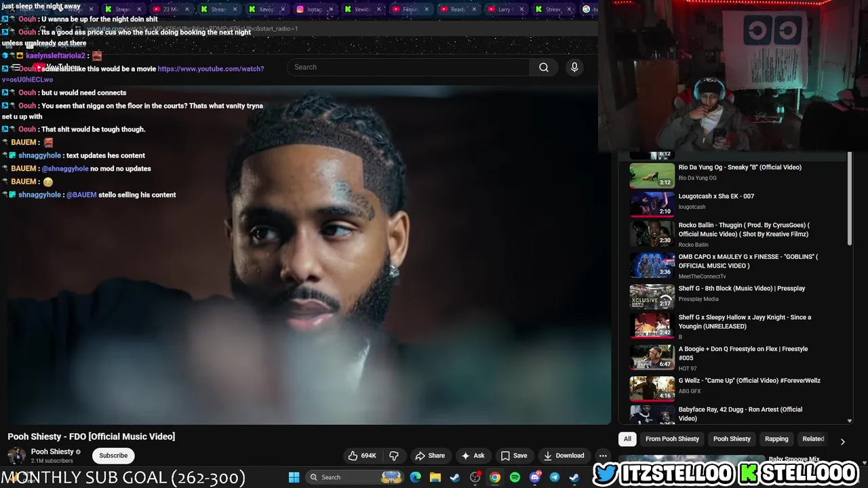Viewport: 868px width, 488px height.
Task: Open Pooh Shiesty channel name link
Action: 52,451
